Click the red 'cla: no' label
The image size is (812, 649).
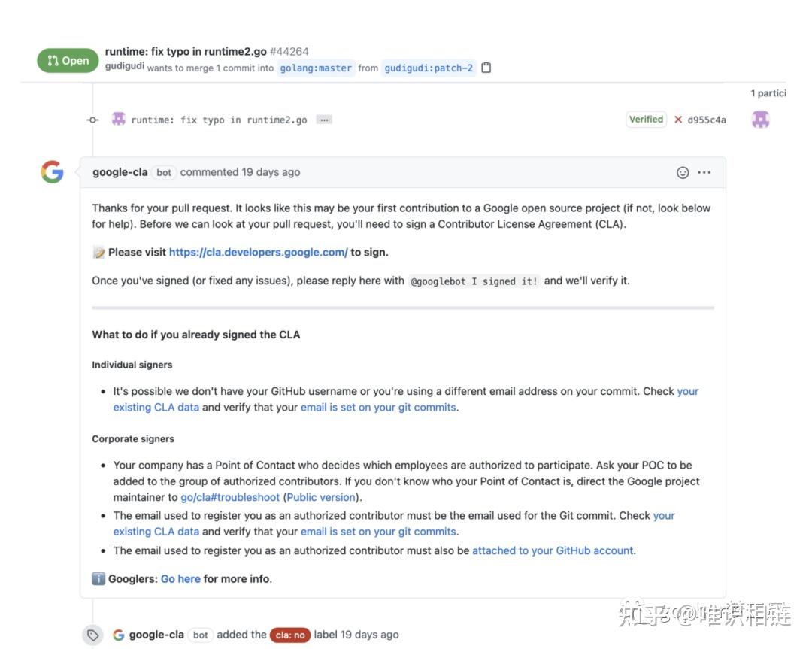click(289, 635)
